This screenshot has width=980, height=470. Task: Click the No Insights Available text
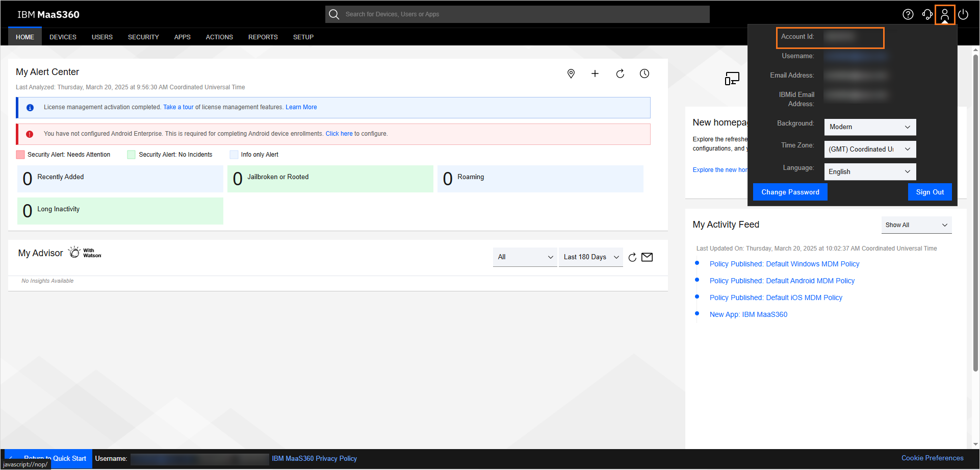coord(47,281)
